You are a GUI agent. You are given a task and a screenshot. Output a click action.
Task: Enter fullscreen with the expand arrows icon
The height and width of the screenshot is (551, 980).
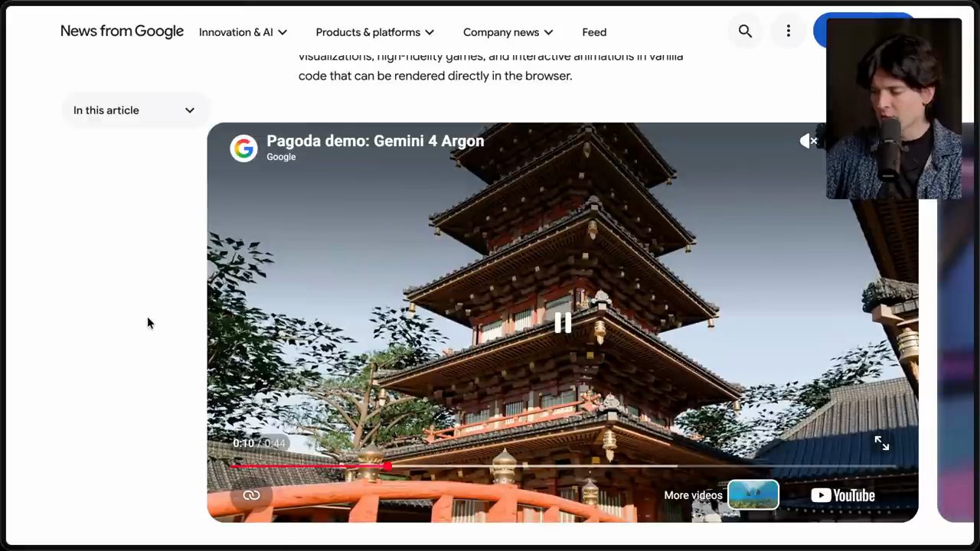(882, 443)
